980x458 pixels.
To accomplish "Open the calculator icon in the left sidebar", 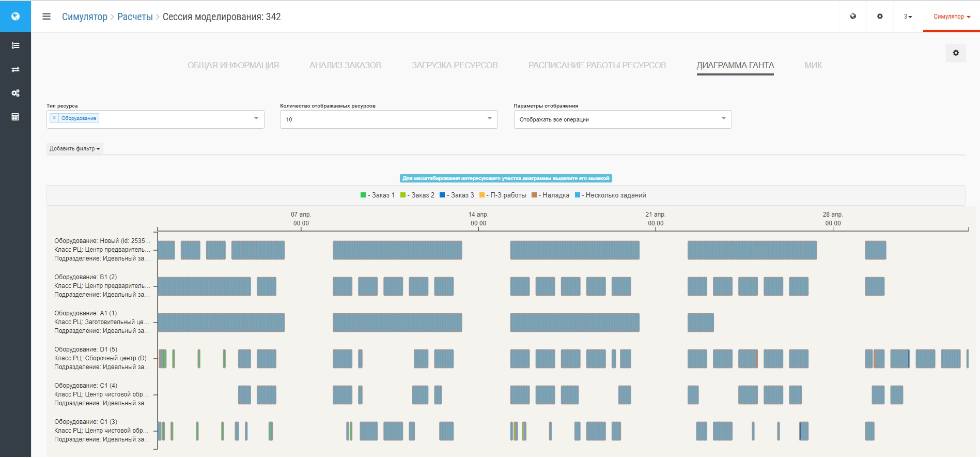I will [x=15, y=117].
